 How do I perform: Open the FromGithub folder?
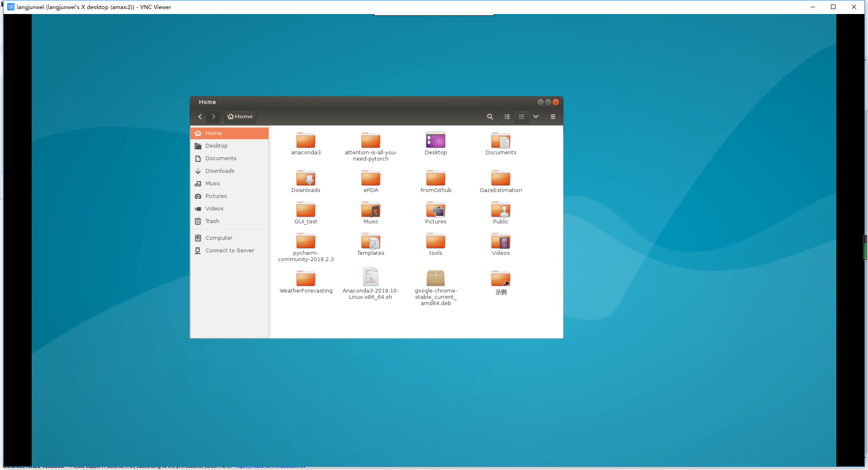click(435, 178)
